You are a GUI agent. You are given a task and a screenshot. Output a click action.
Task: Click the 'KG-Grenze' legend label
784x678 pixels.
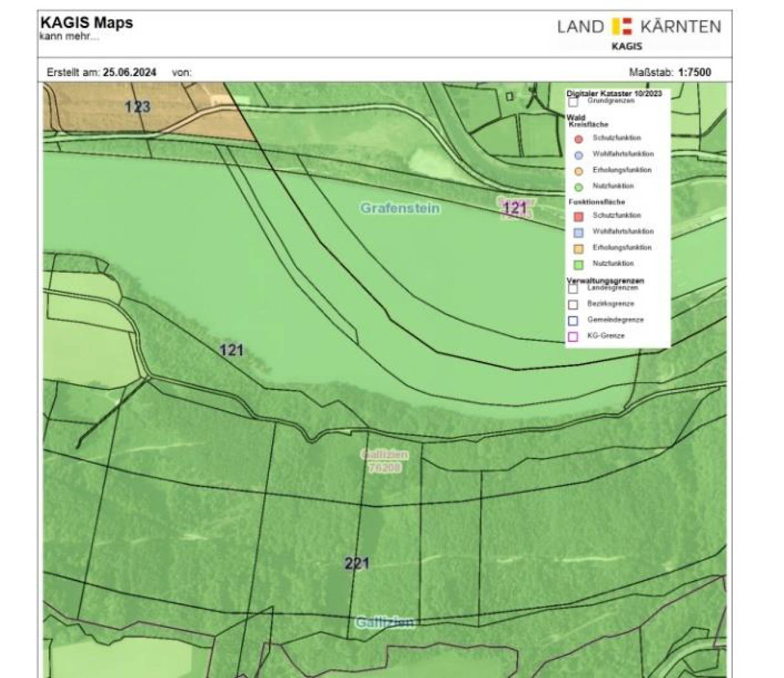606,336
